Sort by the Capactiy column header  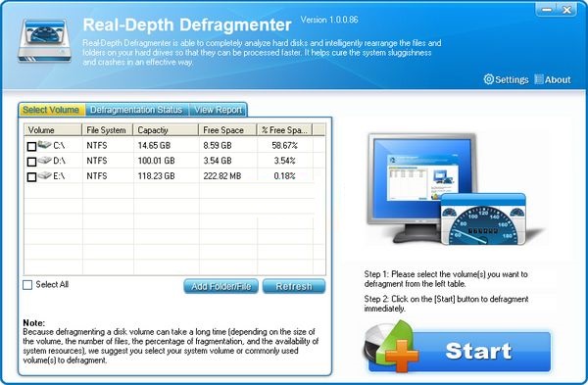[166, 130]
